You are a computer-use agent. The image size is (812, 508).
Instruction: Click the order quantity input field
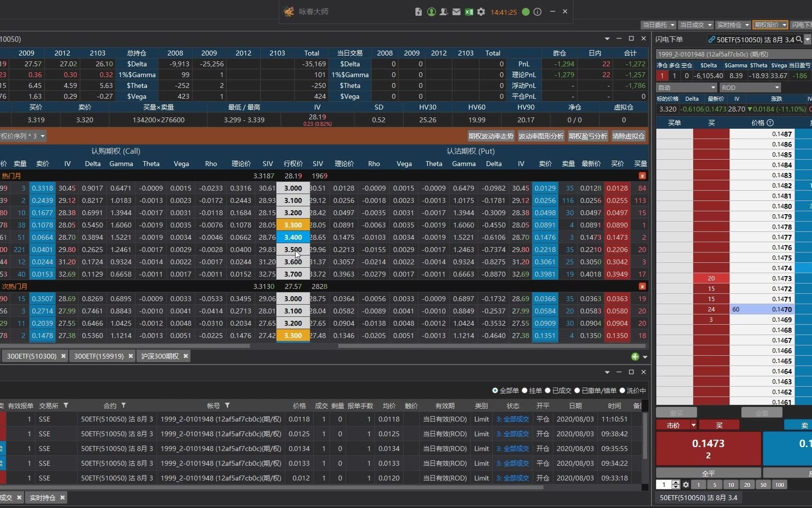[664, 485]
